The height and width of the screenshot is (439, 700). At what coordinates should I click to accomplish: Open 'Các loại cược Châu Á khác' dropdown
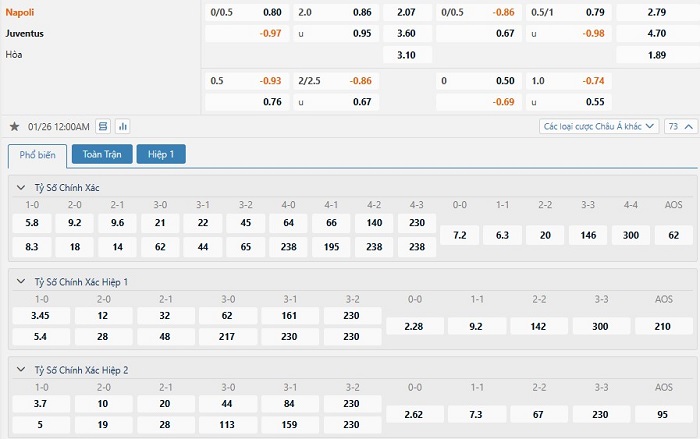598,127
